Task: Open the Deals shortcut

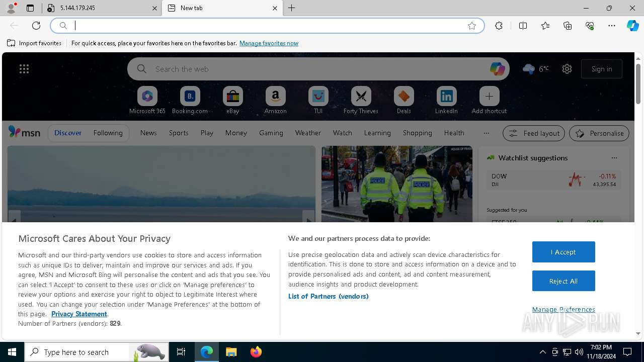Action: [x=404, y=100]
